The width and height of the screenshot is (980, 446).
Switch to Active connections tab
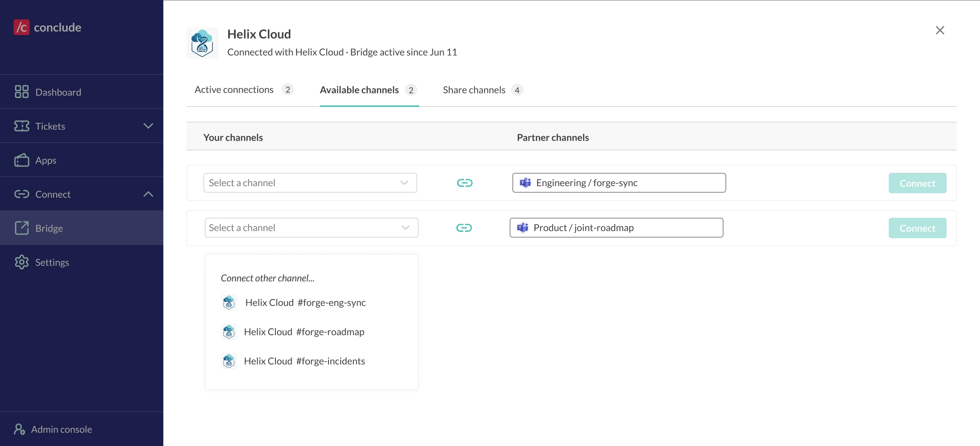(x=244, y=89)
